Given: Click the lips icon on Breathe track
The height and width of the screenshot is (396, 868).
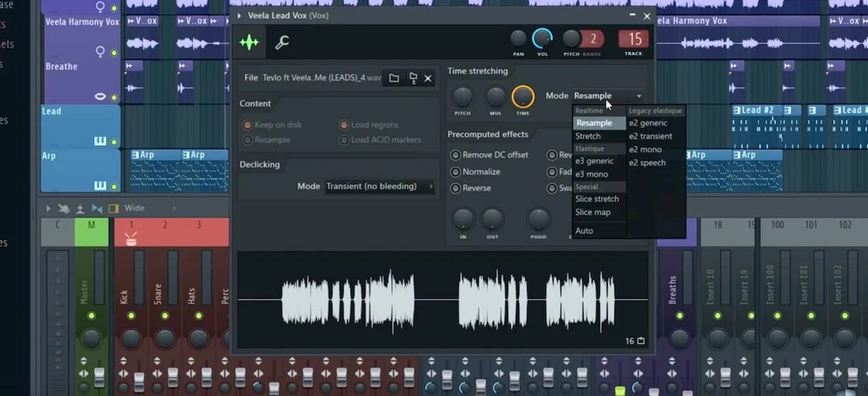Looking at the screenshot, I should tap(100, 96).
